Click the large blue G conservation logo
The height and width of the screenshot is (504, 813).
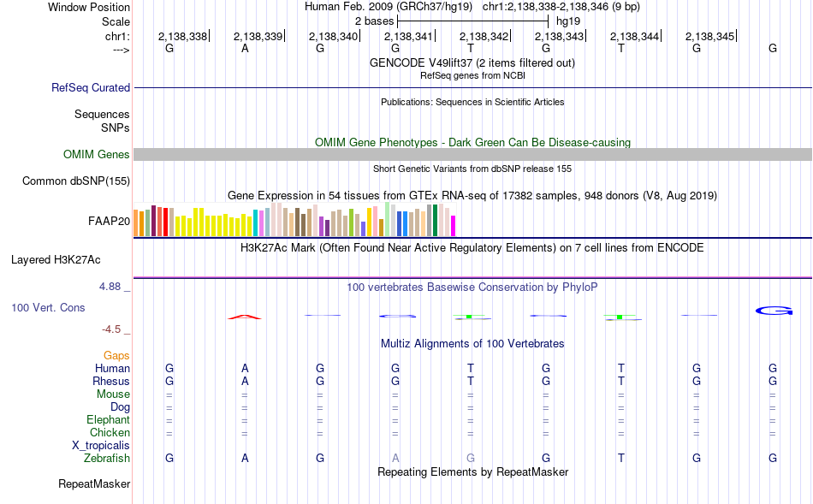click(x=774, y=311)
